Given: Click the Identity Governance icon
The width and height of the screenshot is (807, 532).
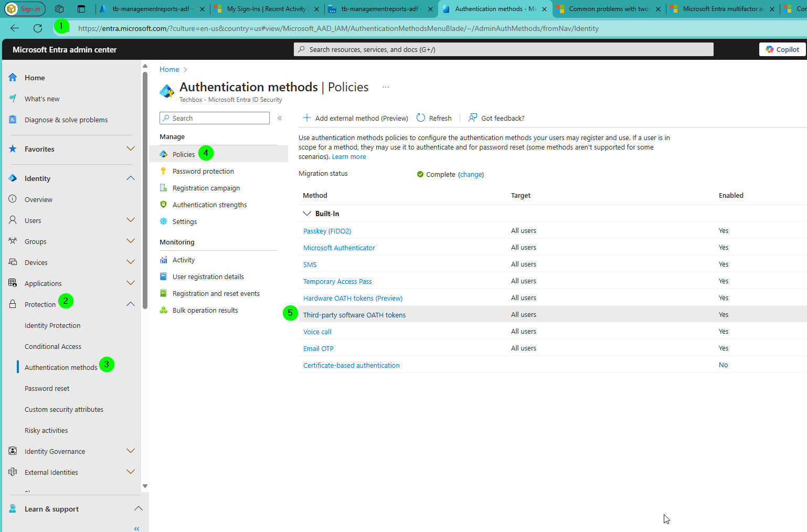Looking at the screenshot, I should click(x=13, y=451).
